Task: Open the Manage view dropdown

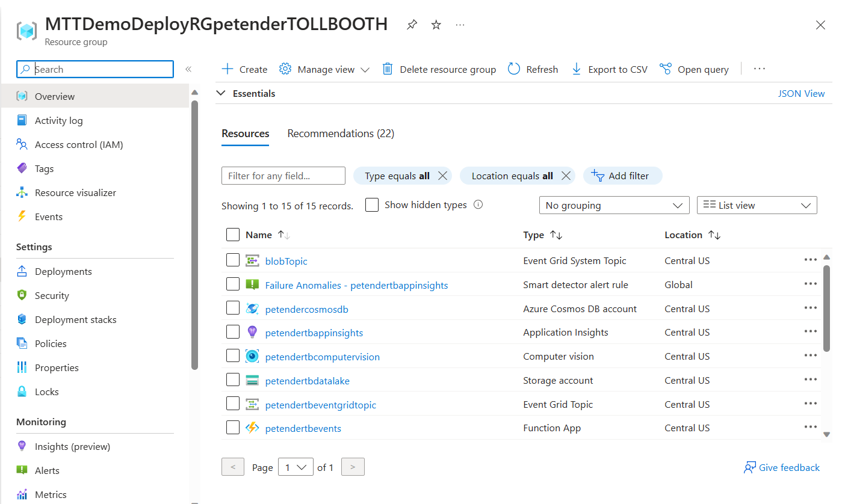Action: click(324, 69)
